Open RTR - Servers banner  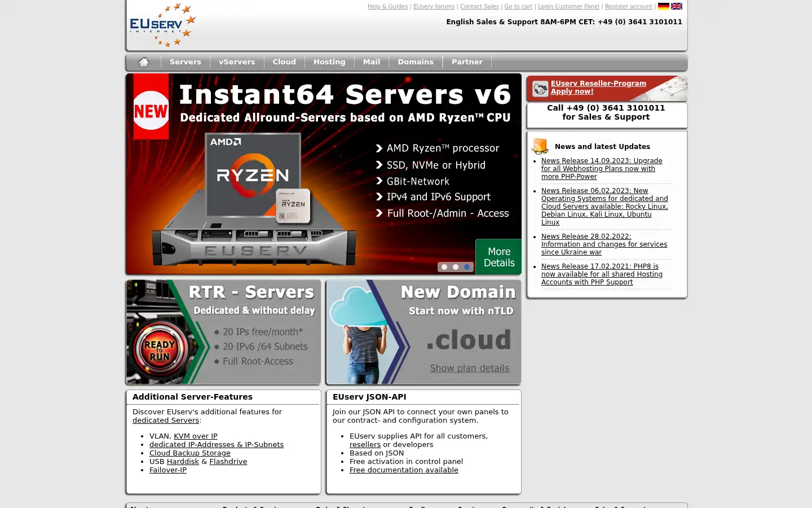coord(223,332)
